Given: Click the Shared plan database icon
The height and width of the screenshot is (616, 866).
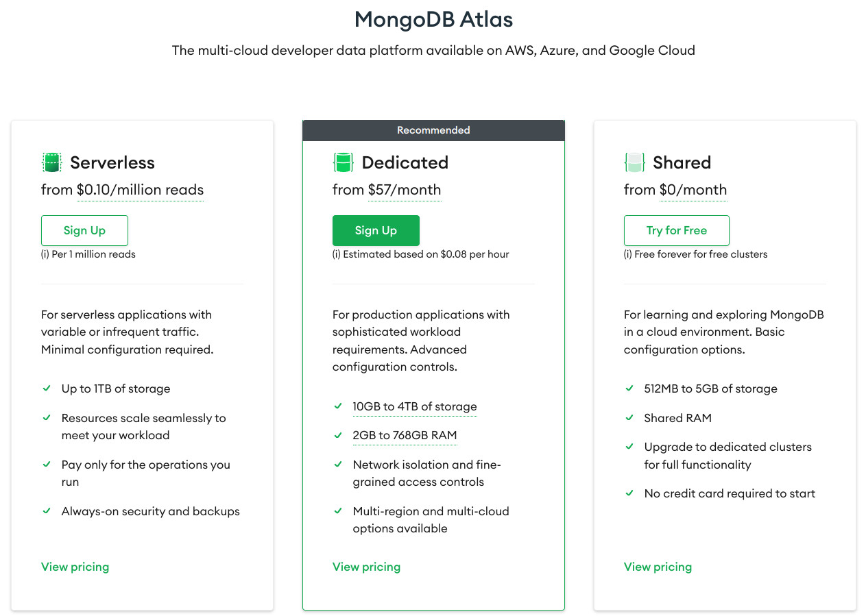Looking at the screenshot, I should (x=634, y=162).
